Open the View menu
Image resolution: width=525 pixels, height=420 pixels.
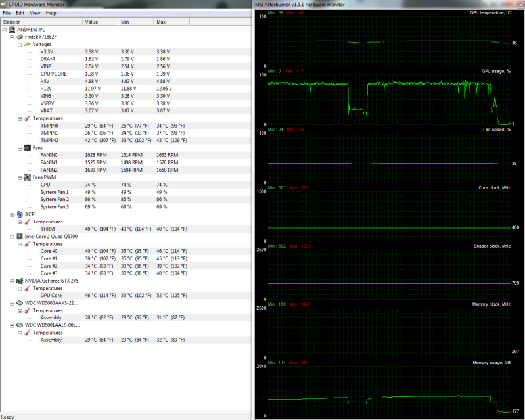[x=35, y=13]
